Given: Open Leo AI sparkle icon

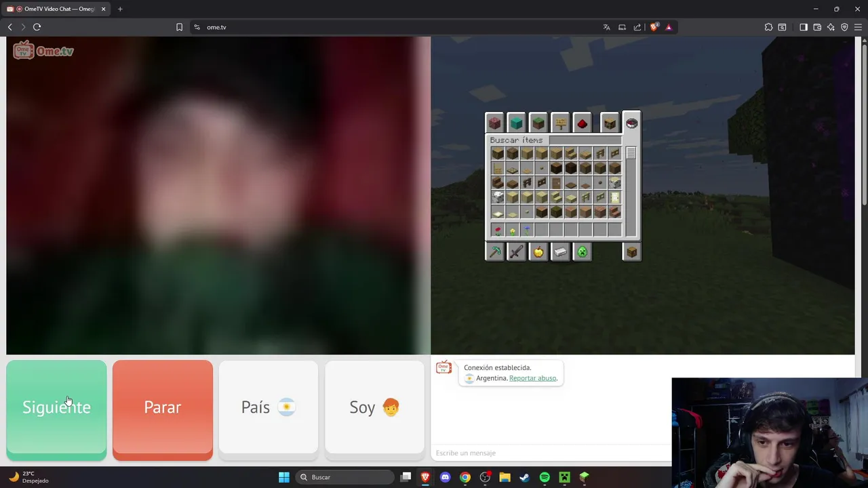Looking at the screenshot, I should [x=831, y=27].
